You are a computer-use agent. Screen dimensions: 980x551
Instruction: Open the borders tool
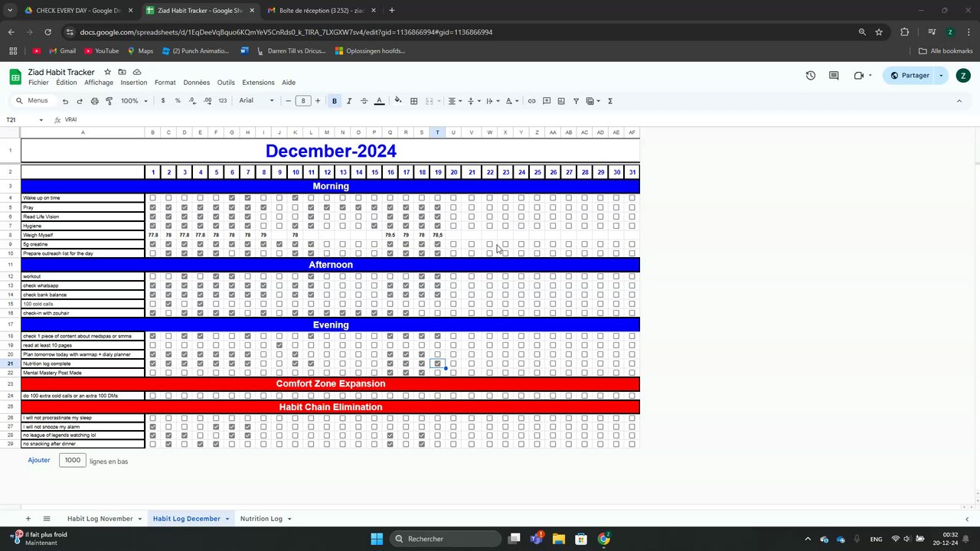coord(413,101)
